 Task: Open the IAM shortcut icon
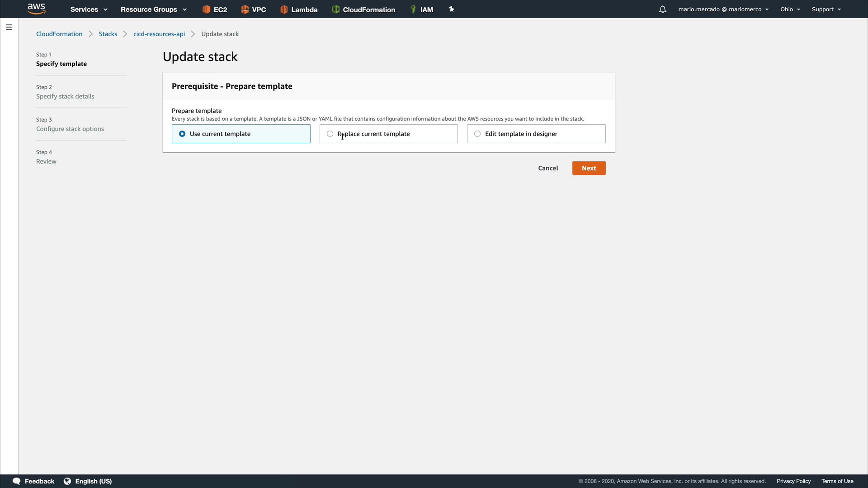tap(421, 9)
